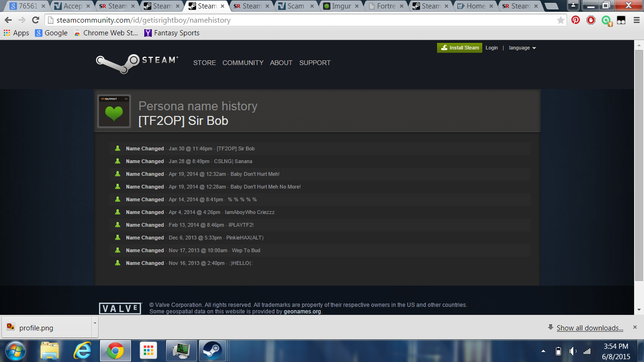Click the page scrollbar down arrow
The image size is (644, 362).
639,309
